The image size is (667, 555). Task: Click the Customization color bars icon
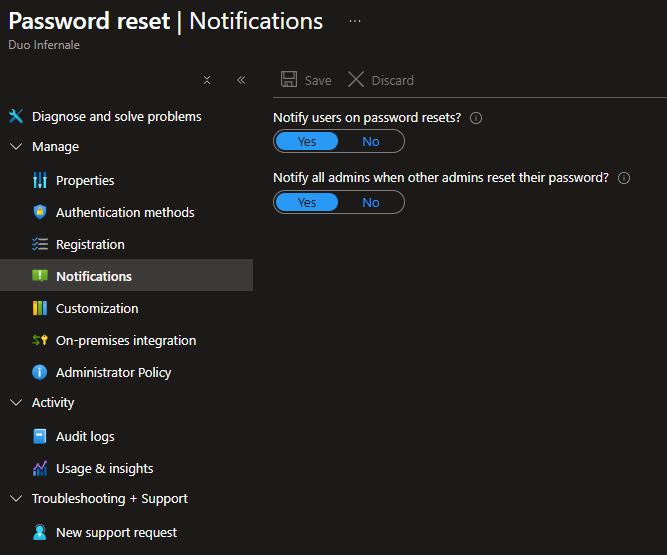[40, 309]
